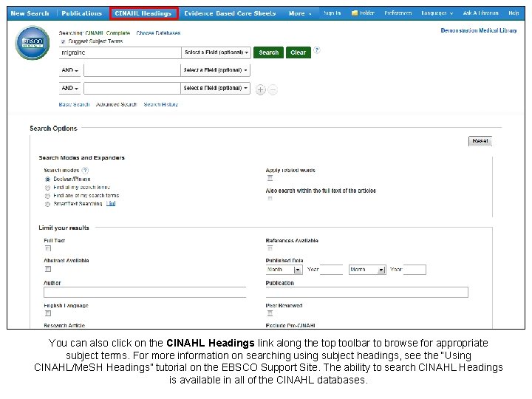This screenshot has width=532, height=399.
Task: Toggle Suggest Subject Terms checkbox
Action: 63,41
